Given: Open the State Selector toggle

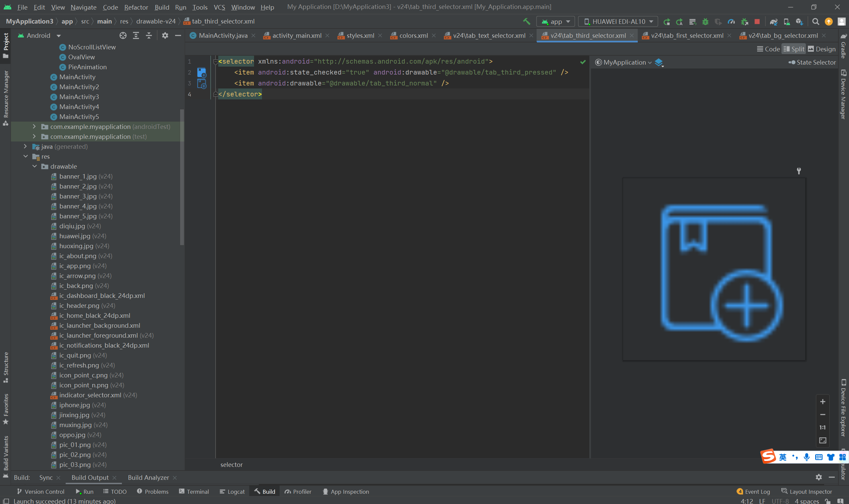Looking at the screenshot, I should tap(812, 63).
